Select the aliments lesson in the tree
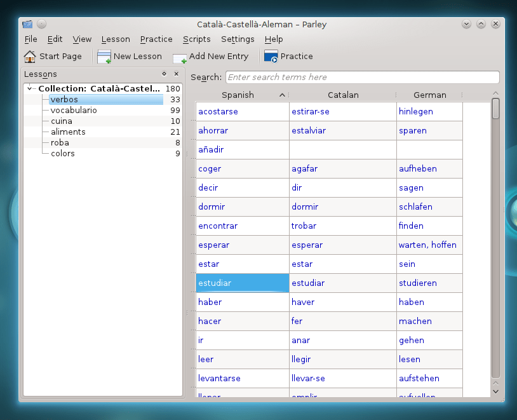The height and width of the screenshot is (420, 517). coord(68,132)
